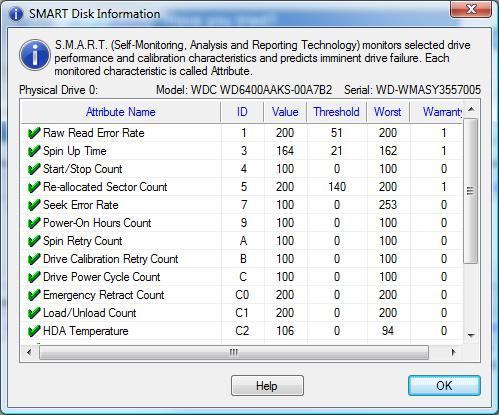Click Worst value 94 for HDA Temperature
Screen dimensions: 499x415
[388, 331]
